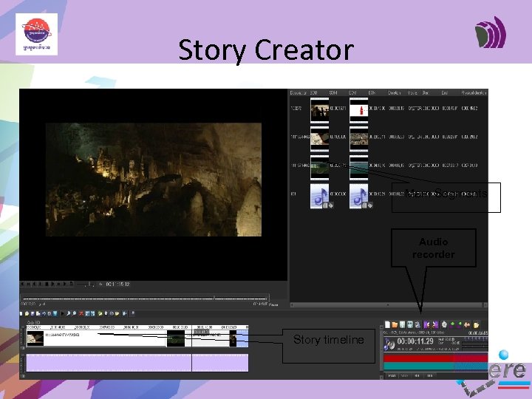Click the left purple marker icon in audio recorder
The image size is (532, 399).
[x=426, y=324]
